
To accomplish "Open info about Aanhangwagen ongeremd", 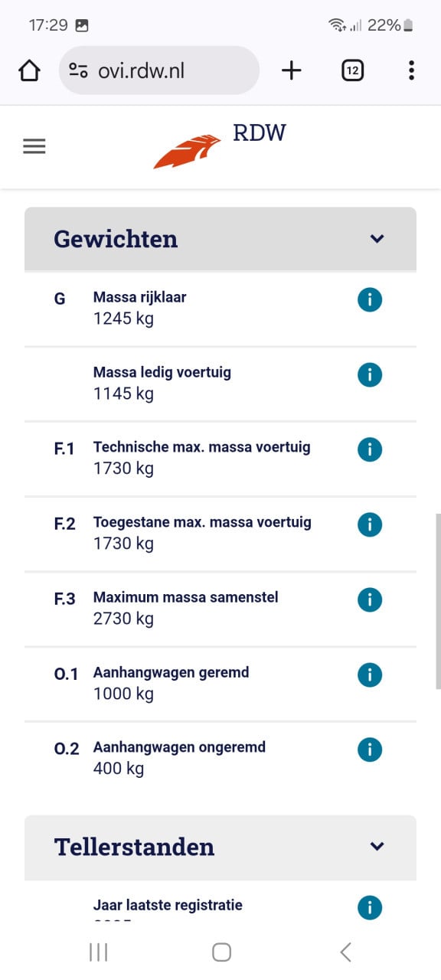I will pos(369,749).
